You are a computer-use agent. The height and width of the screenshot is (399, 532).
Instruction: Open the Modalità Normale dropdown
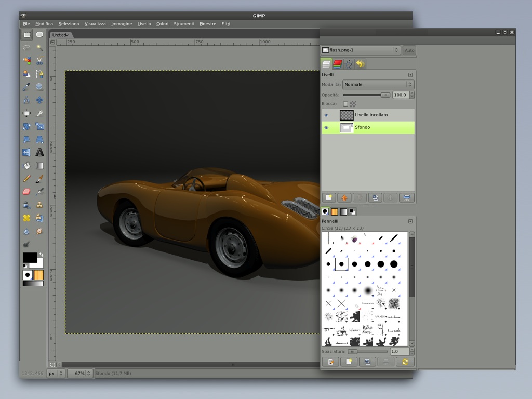(378, 84)
